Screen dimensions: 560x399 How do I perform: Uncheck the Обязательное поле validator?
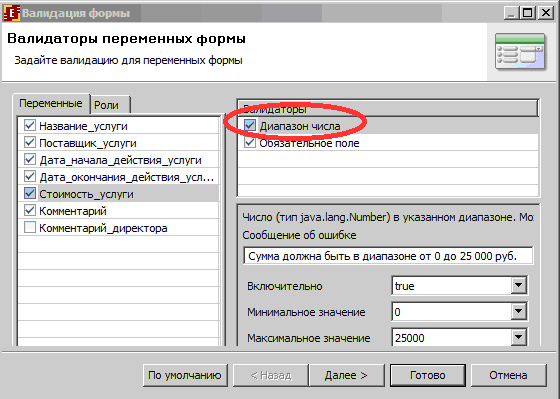[250, 143]
